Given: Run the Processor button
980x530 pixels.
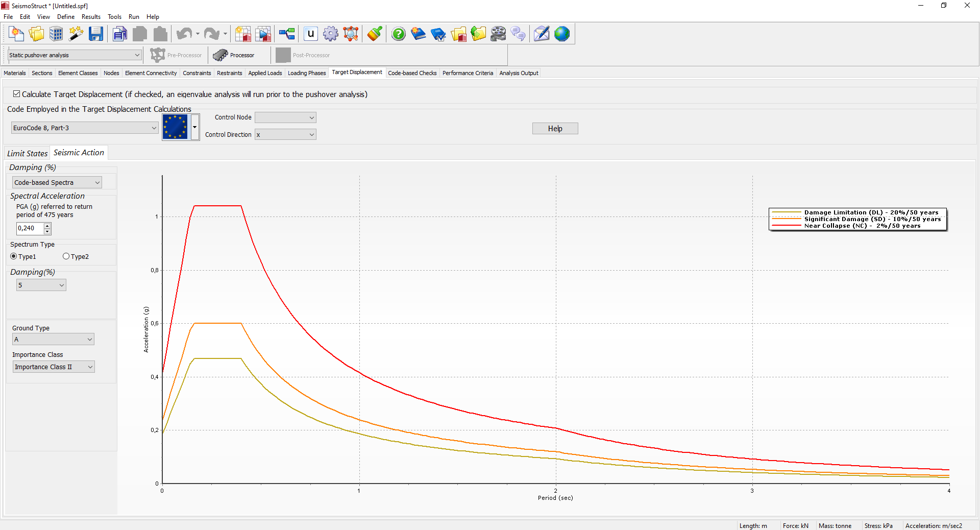Looking at the screenshot, I should pos(234,55).
